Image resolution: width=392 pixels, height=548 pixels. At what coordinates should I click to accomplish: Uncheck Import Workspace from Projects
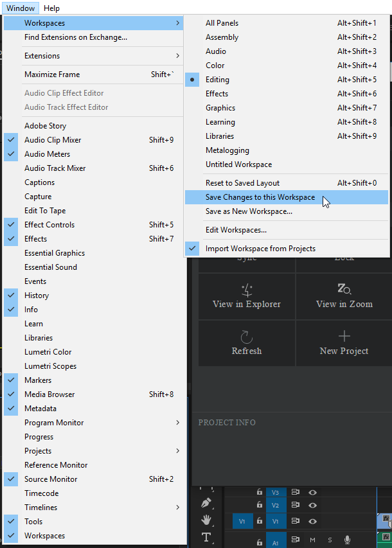click(287, 249)
